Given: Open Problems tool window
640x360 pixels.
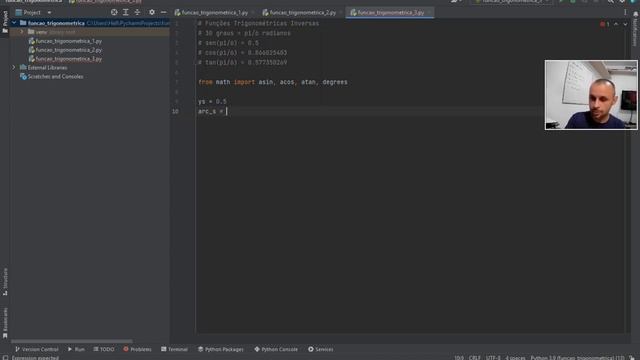Looking at the screenshot, I should 138,349.
